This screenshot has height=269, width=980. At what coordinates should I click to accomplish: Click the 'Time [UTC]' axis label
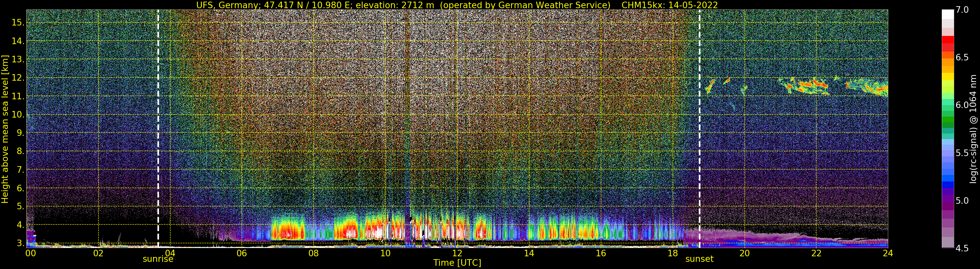[x=457, y=262]
